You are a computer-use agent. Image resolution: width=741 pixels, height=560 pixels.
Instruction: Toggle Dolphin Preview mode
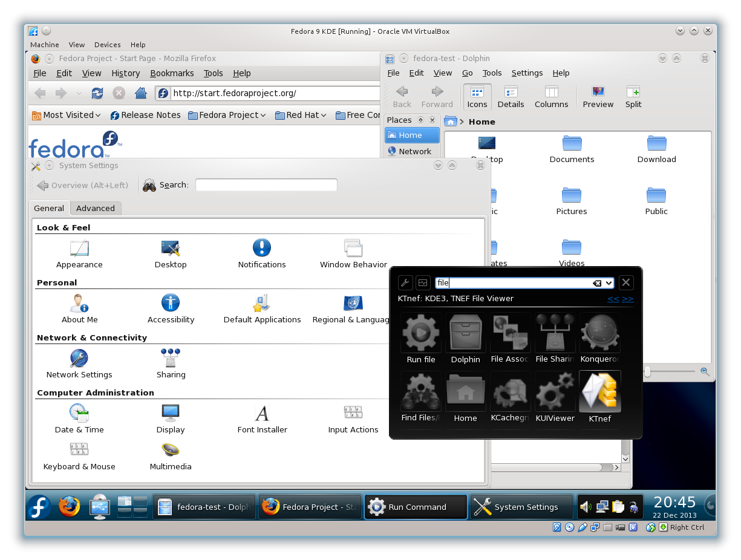[x=598, y=97]
